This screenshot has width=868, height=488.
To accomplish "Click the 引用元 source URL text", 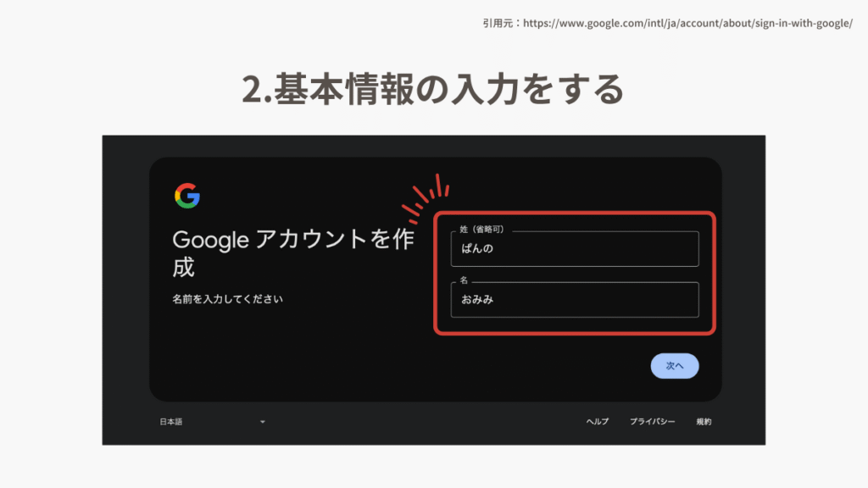I will click(x=668, y=23).
